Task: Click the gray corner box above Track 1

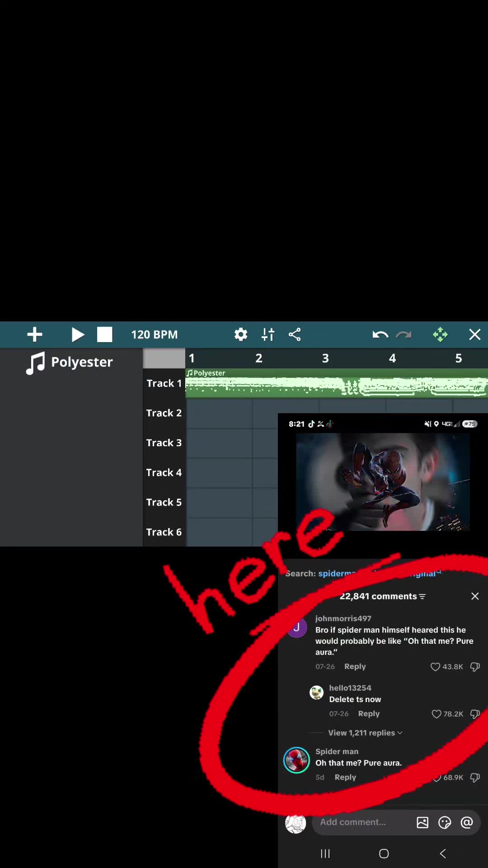Action: point(164,359)
